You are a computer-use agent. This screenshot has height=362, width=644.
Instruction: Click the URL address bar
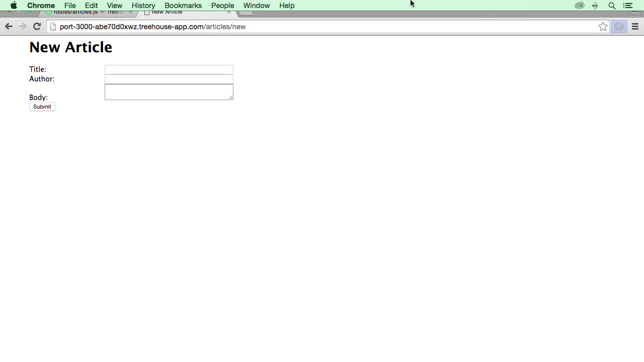pos(327,27)
